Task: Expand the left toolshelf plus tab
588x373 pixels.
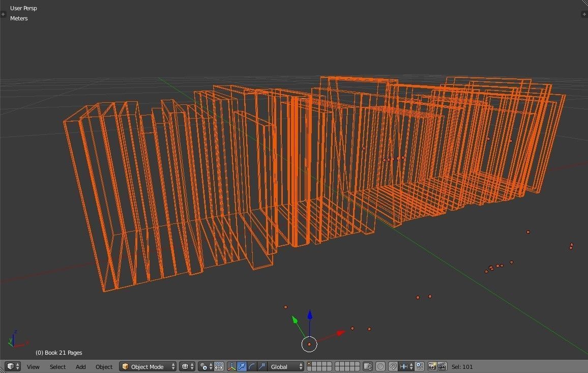Action: [3, 14]
